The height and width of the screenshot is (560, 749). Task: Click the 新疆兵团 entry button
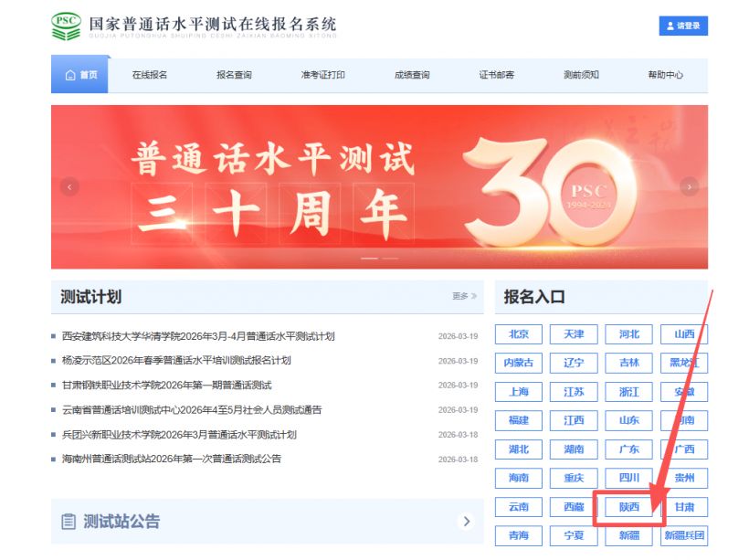coord(685,536)
